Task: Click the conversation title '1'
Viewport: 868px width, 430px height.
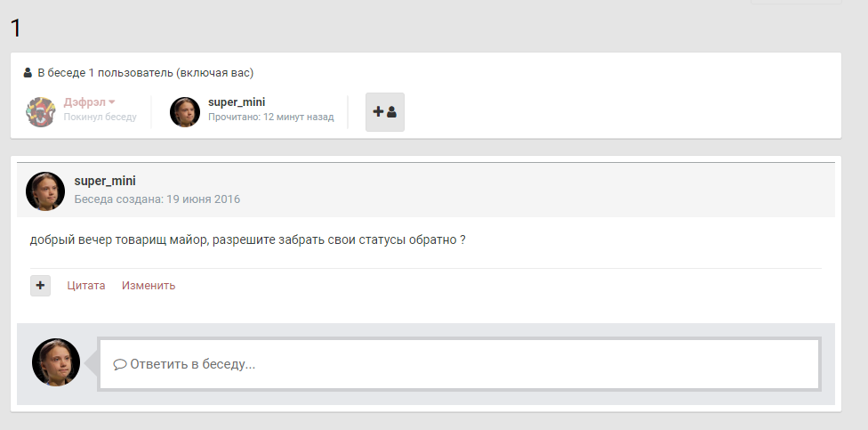Action: point(15,28)
